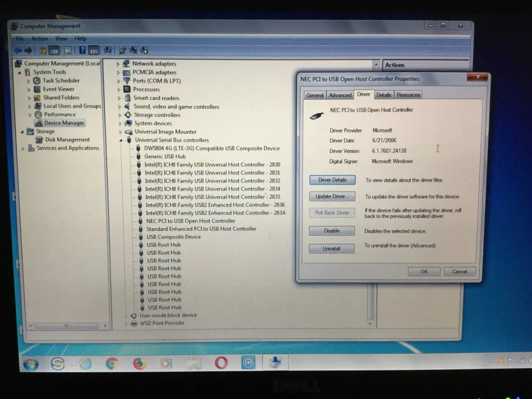Open Internet Explorer from the taskbar
The width and height of the screenshot is (532, 399).
click(85, 364)
